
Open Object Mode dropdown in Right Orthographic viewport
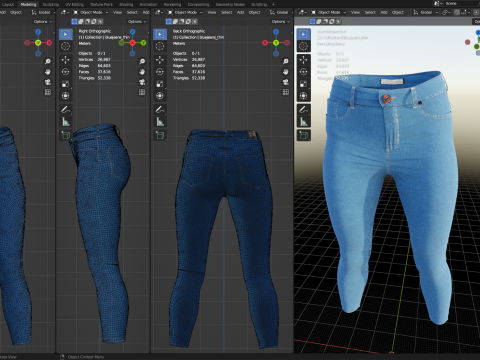click(91, 12)
